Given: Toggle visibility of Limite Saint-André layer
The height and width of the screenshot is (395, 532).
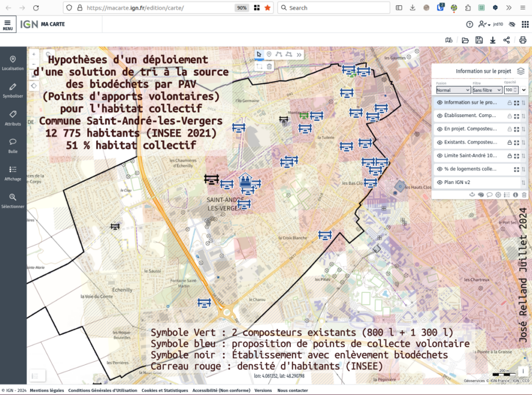Looking at the screenshot, I should (x=440, y=155).
